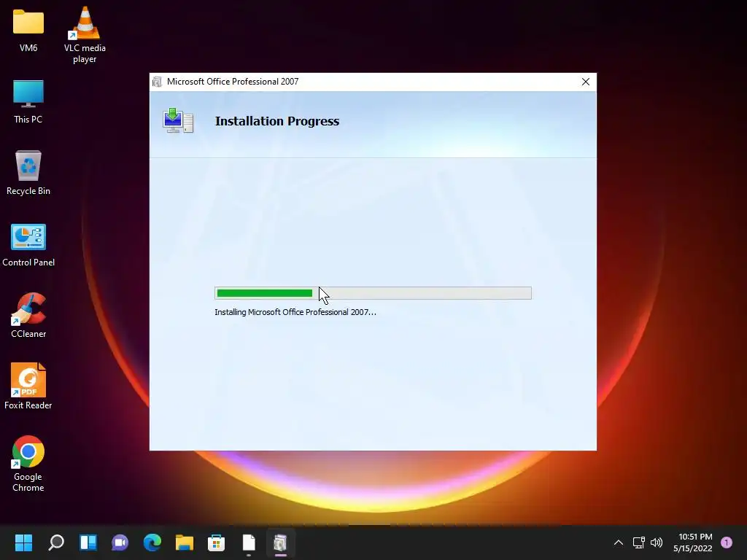This screenshot has height=560, width=747.
Task: Click the Installation Progress heading
Action: click(277, 121)
